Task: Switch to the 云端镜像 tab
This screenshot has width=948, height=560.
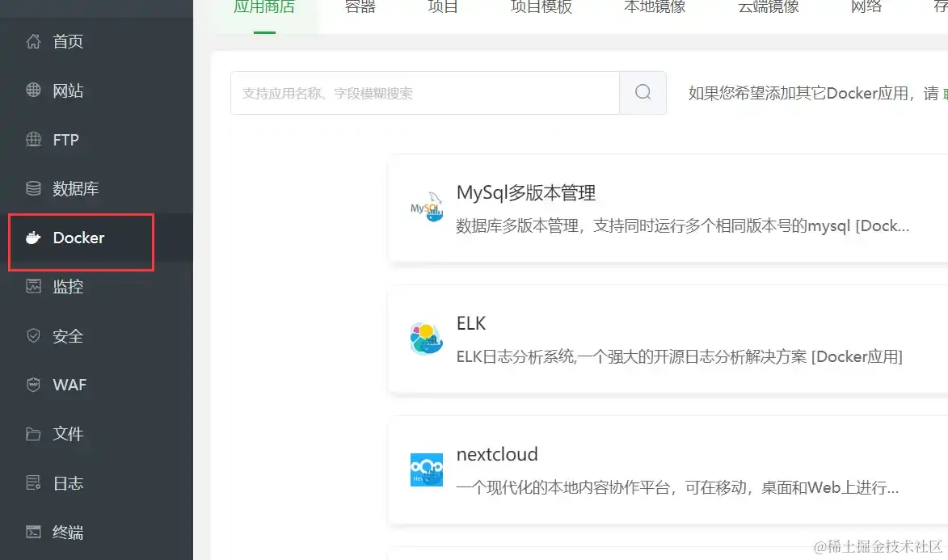Action: [769, 7]
